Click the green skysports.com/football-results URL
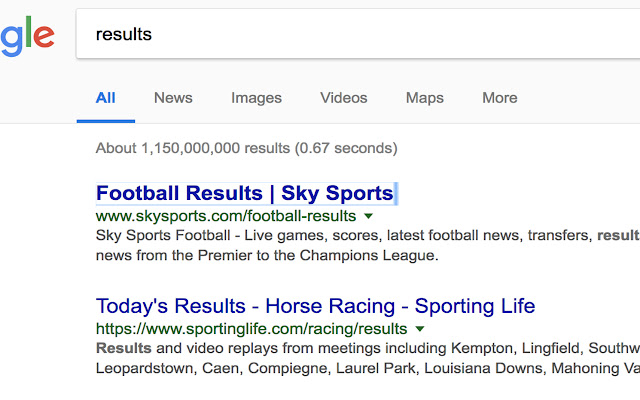640x400 pixels. [x=226, y=216]
